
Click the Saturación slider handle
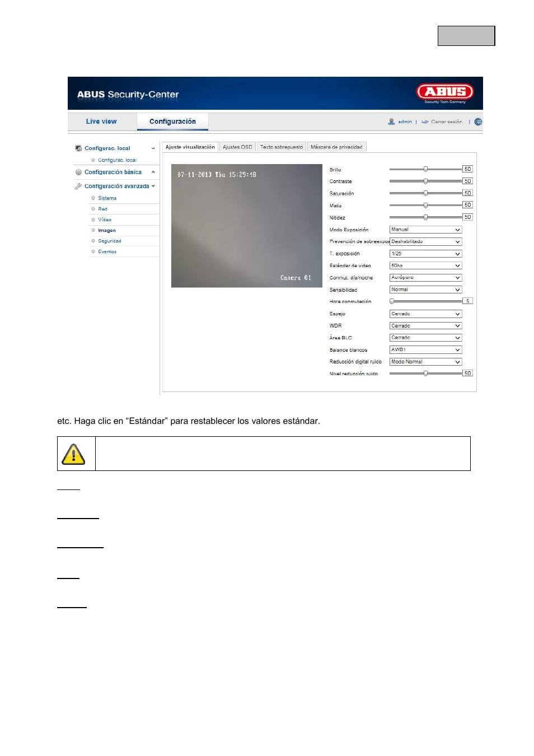(x=425, y=193)
